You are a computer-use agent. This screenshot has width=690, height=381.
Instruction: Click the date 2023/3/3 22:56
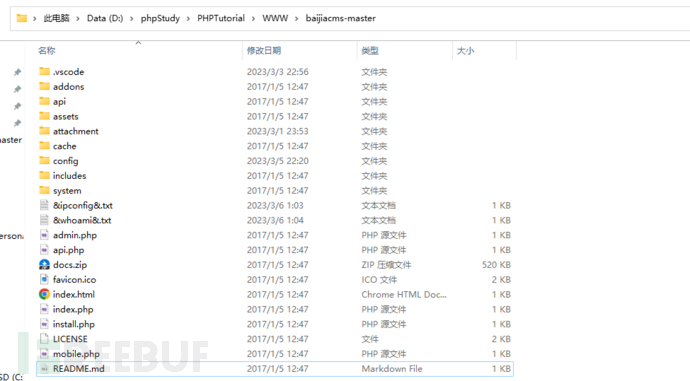(x=278, y=71)
